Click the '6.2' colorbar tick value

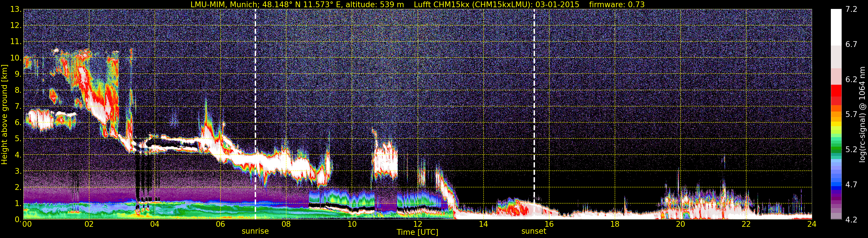click(x=851, y=80)
